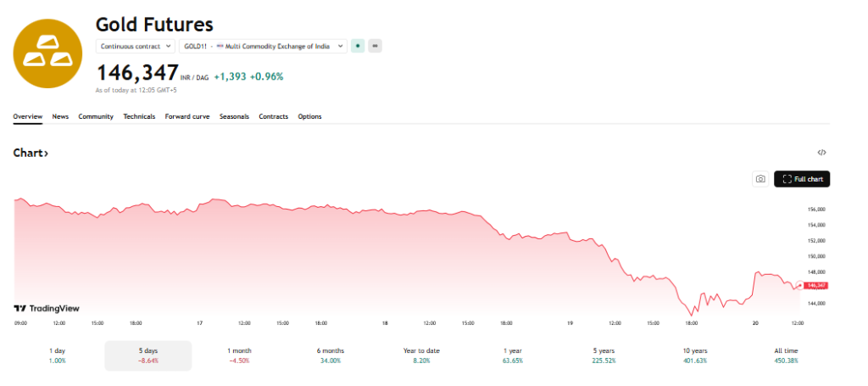
Task: Click the green market status dot icon
Action: point(358,46)
